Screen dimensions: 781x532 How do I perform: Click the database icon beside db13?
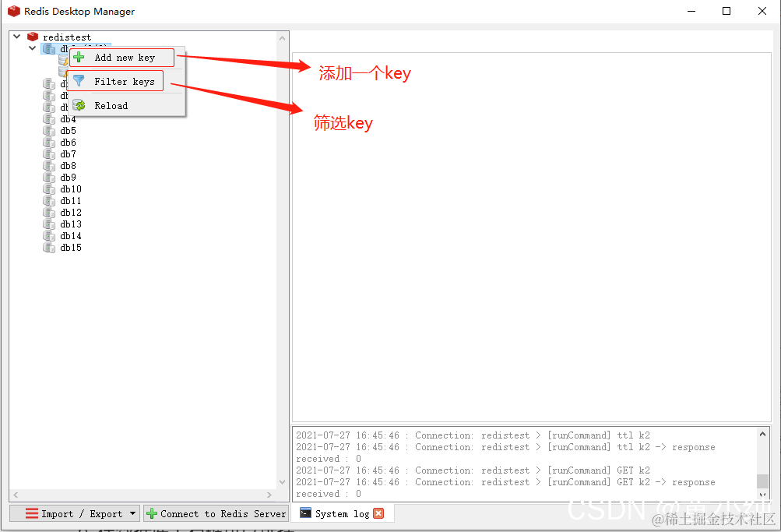(x=49, y=224)
